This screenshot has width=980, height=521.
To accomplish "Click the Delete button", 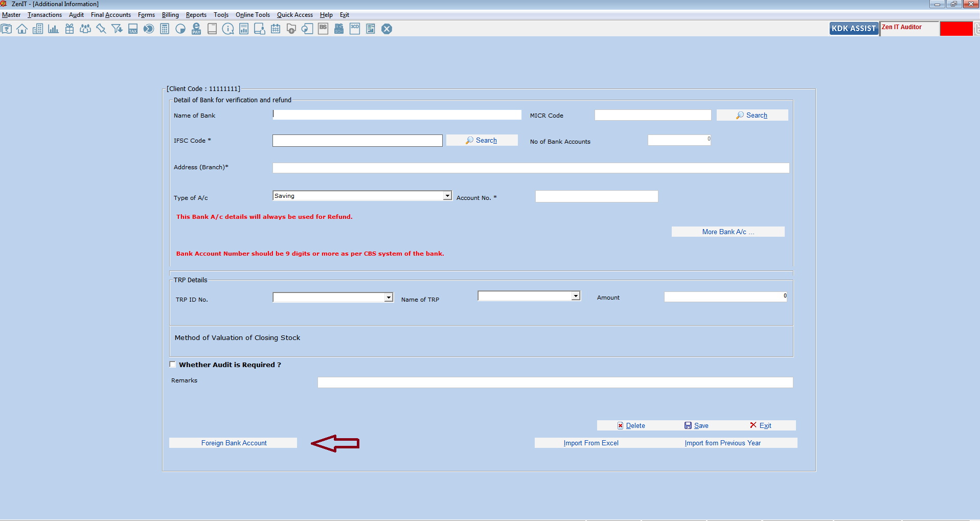I will 631,425.
